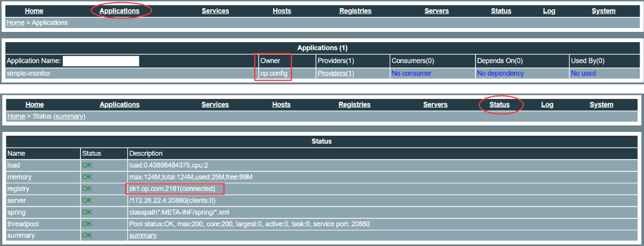
Task: Click the registry row name cell
Action: click(x=43, y=188)
